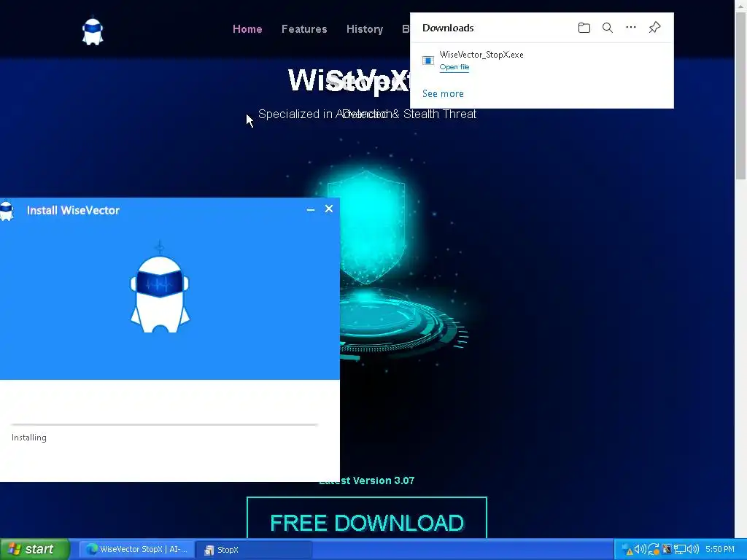
Task: Open the network monitor tray icon
Action: coord(679,550)
